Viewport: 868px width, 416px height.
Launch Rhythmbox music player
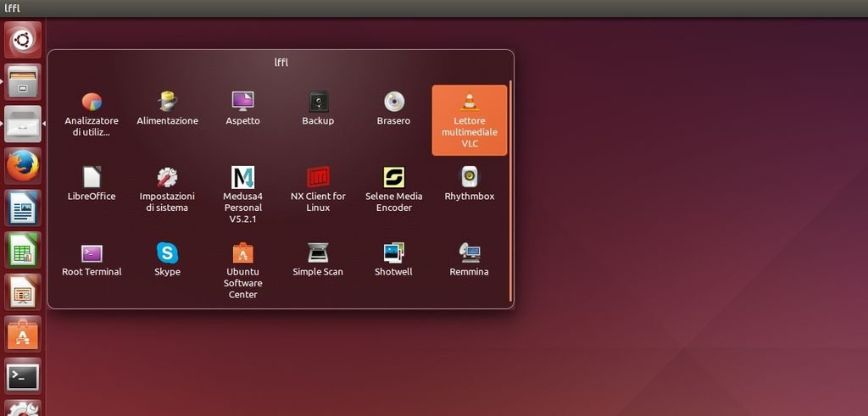tap(469, 178)
